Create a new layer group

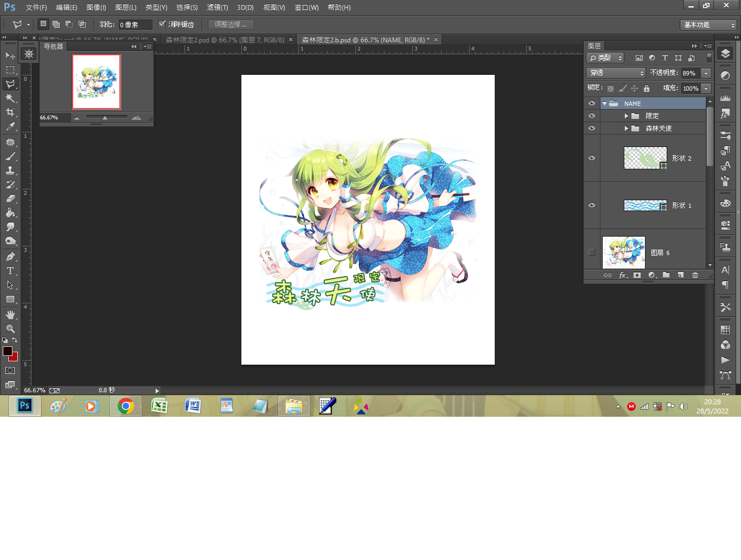coord(666,275)
